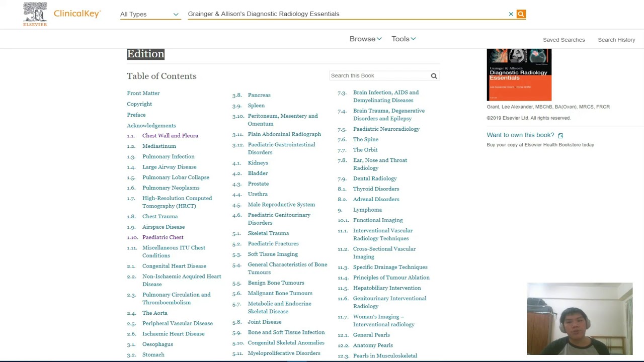Open Saved Searches
Screen dimensions: 644x362
pyautogui.click(x=563, y=40)
